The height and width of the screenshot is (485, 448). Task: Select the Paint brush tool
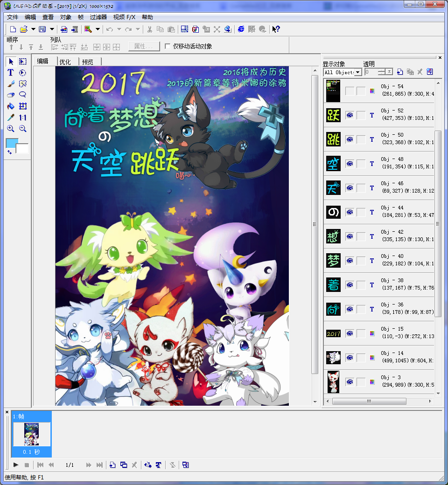click(11, 84)
